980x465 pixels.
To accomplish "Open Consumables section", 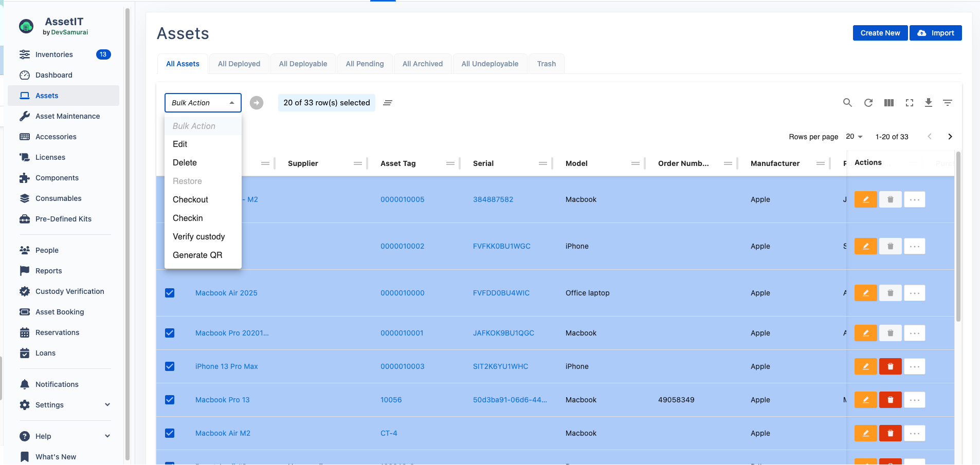I will pos(64,198).
